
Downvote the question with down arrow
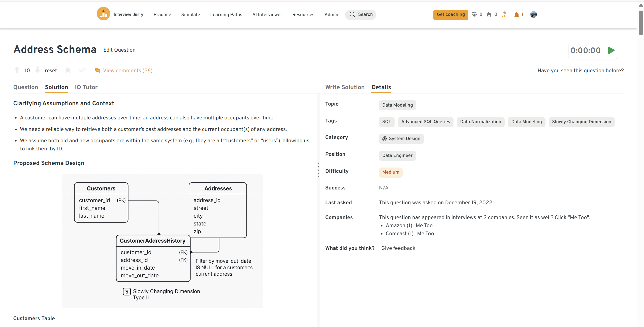(38, 70)
